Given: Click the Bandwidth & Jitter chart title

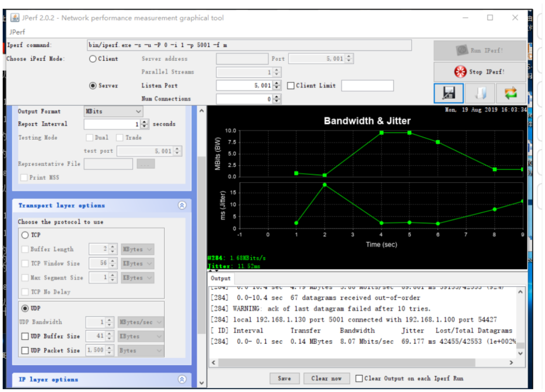Looking at the screenshot, I should coord(367,121).
